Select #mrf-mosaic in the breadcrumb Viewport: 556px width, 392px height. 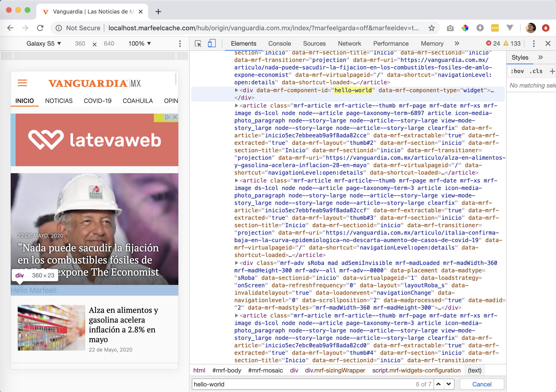pyautogui.click(x=265, y=371)
